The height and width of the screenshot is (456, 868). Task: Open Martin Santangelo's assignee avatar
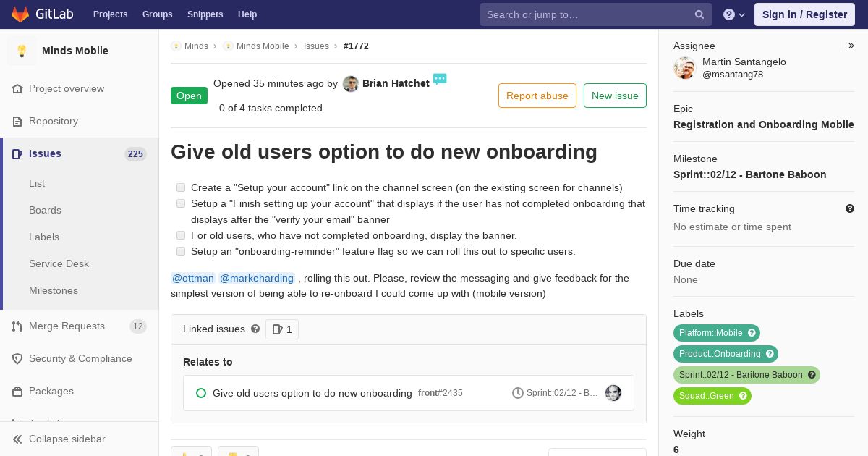[x=684, y=68]
